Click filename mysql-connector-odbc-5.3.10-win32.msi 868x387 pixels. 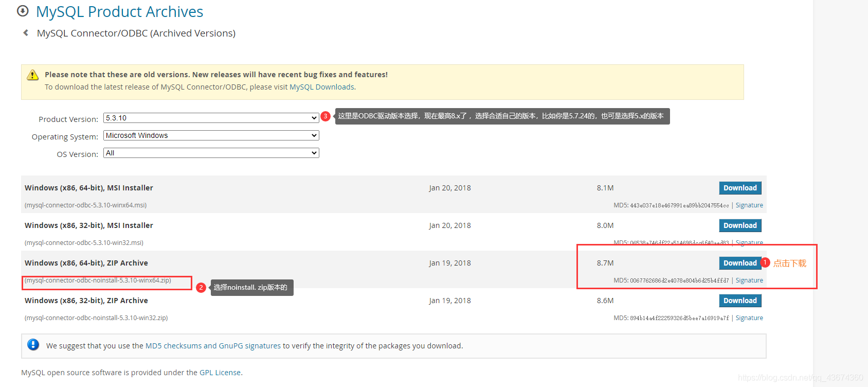point(84,243)
